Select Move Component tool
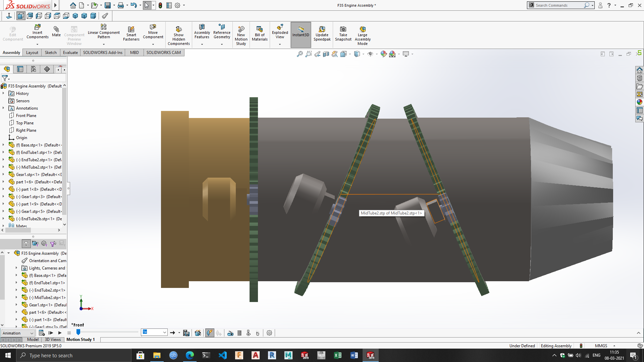This screenshot has height=362, width=644. pos(153,32)
